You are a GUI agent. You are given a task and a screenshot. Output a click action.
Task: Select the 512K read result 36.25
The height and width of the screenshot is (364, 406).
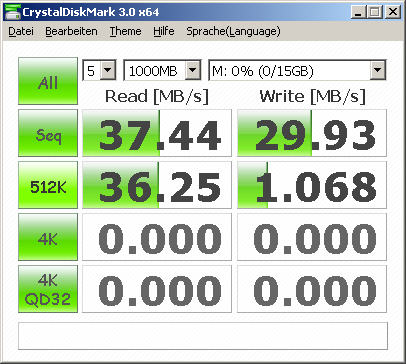coord(157,185)
